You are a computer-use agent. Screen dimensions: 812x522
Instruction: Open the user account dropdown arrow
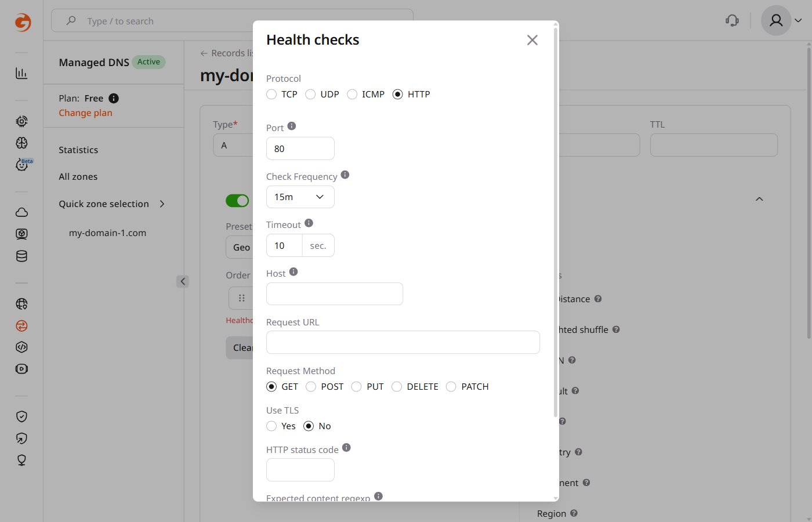pyautogui.click(x=798, y=21)
